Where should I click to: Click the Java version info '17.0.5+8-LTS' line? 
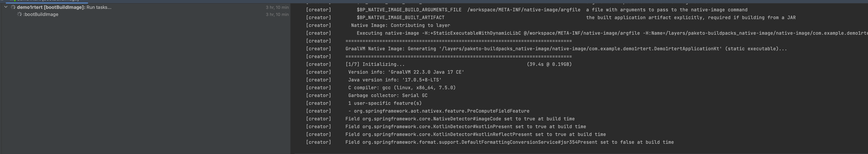(x=395, y=80)
